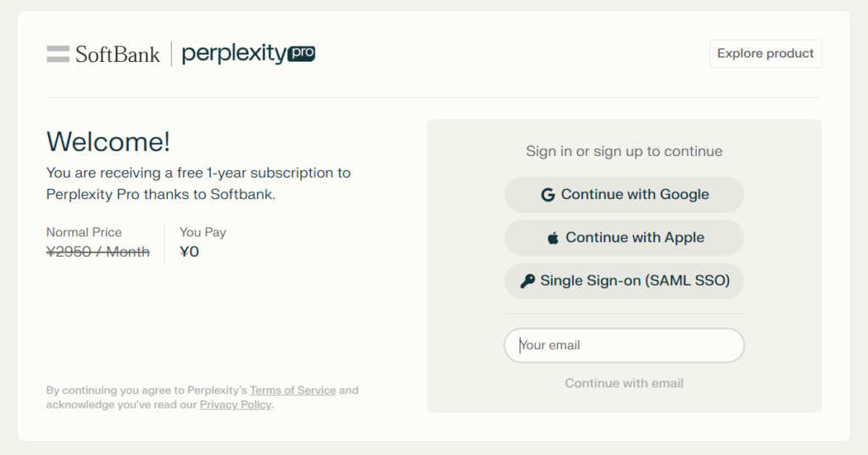Click "Sign in or sign up to continue" text
Viewport: 868px width, 455px height.
pyautogui.click(x=624, y=152)
